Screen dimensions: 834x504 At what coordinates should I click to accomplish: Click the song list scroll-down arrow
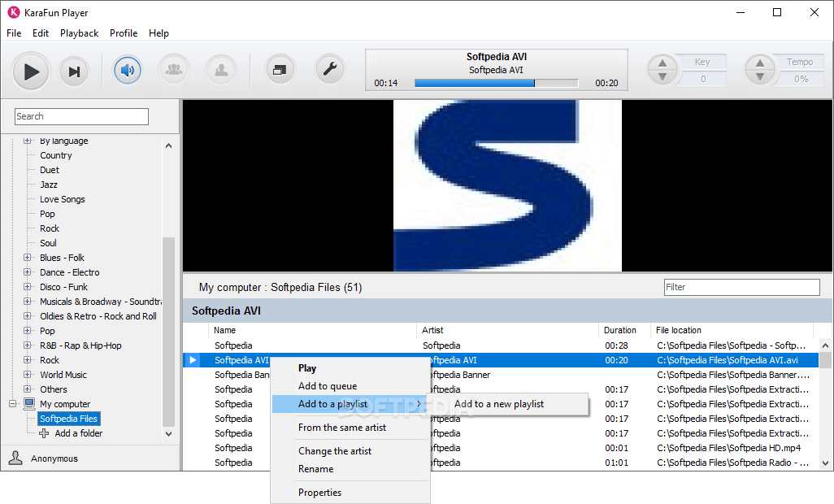click(826, 463)
